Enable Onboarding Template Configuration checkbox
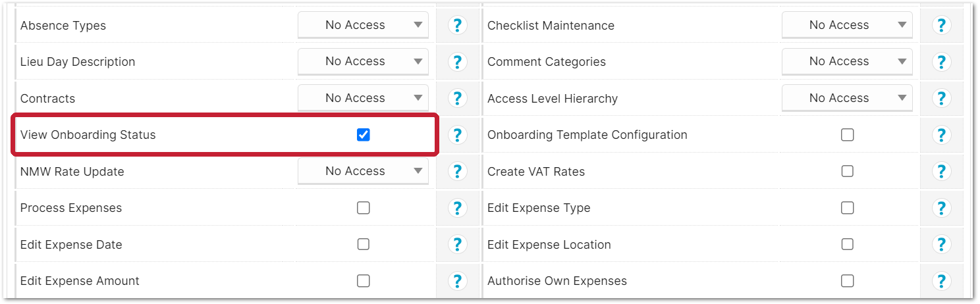This screenshot has height=304, width=980. [847, 135]
